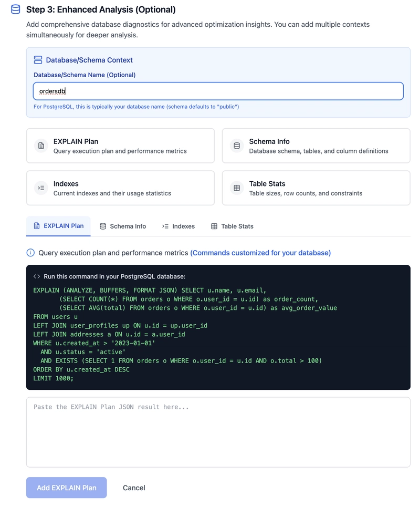Screen dimensions: 420x507
Task: Open the Indexes tab
Action: point(178,226)
